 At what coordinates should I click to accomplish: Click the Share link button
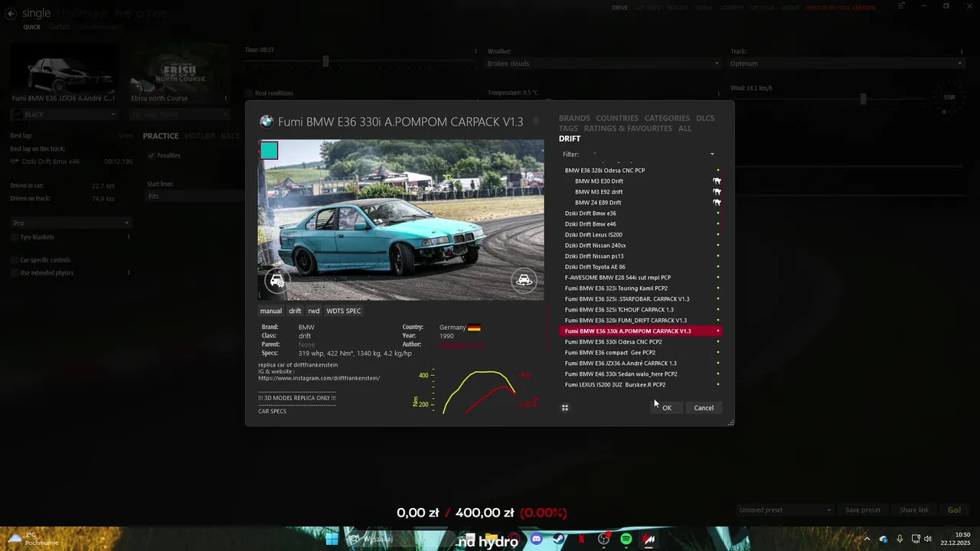pyautogui.click(x=914, y=510)
